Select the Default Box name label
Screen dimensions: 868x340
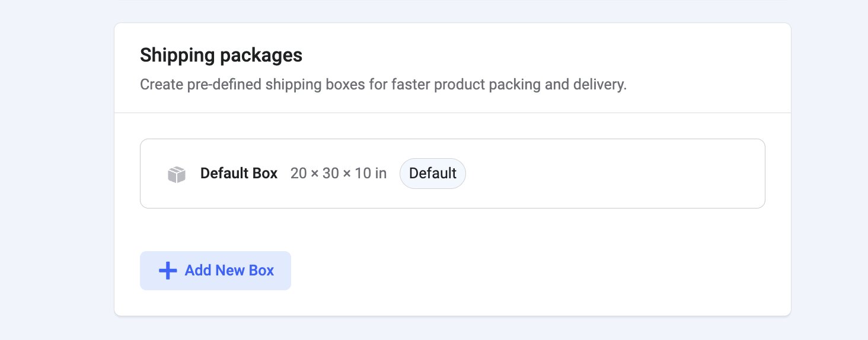click(239, 174)
